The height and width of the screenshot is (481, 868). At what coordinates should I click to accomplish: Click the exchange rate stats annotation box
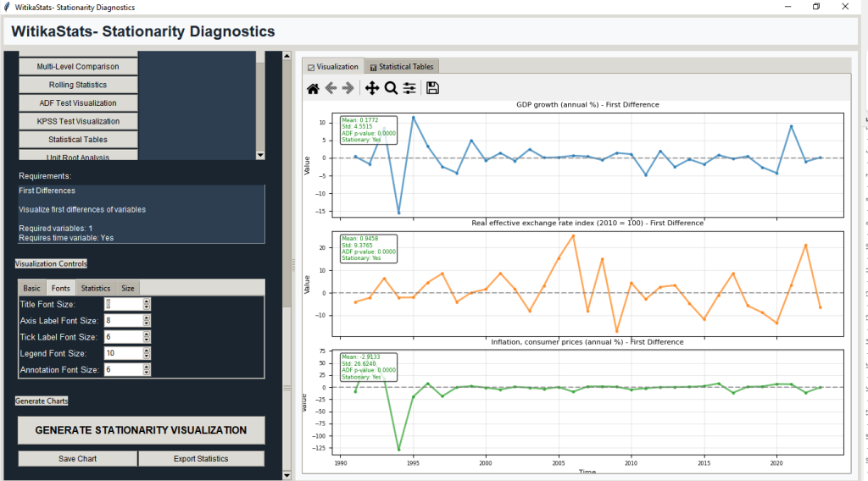(368, 248)
